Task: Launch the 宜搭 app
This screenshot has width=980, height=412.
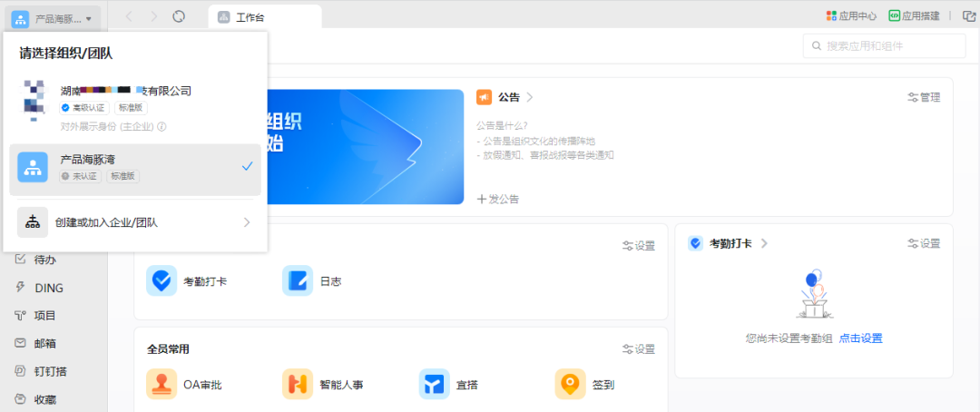Action: point(434,385)
